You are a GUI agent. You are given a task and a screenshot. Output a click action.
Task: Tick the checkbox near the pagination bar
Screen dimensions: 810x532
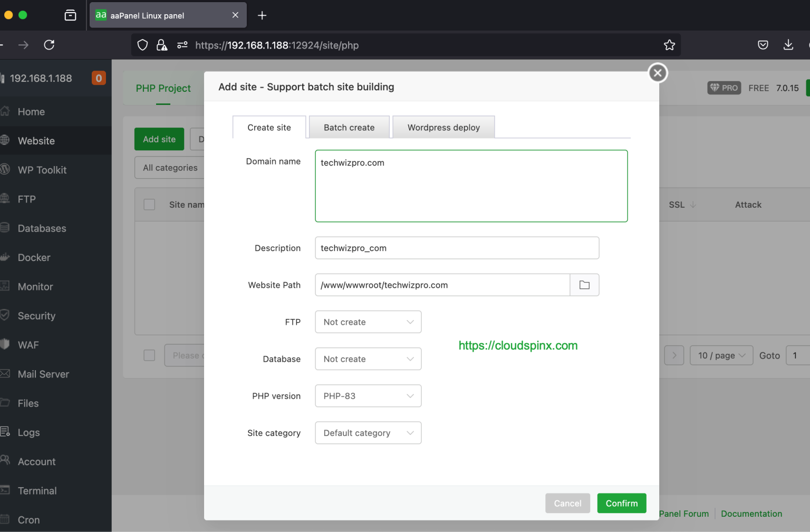pos(149,355)
